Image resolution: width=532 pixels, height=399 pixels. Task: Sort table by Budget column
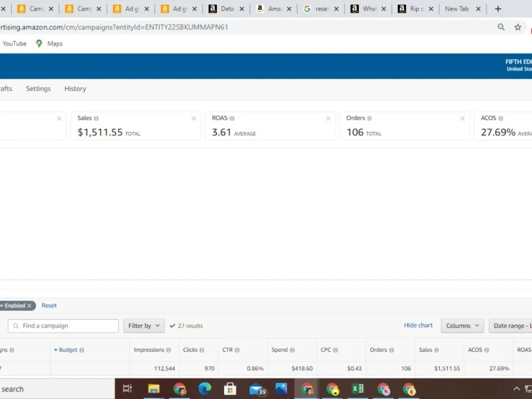pyautogui.click(x=68, y=350)
